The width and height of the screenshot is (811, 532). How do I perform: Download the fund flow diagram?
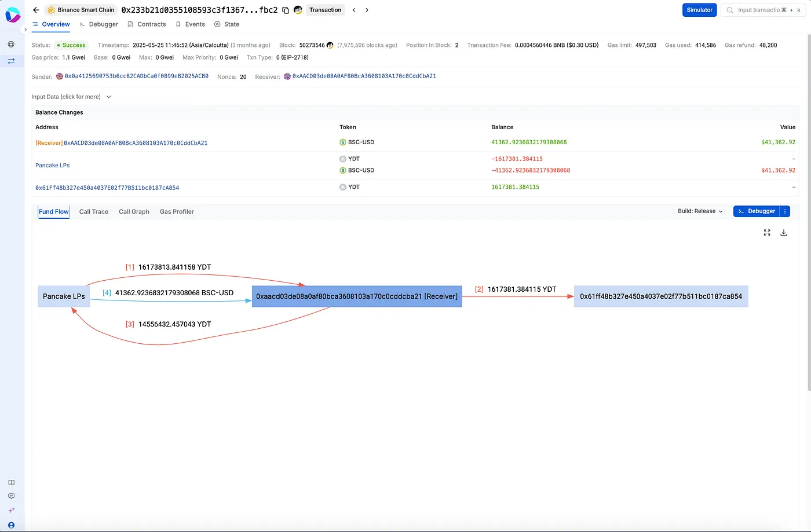coord(783,233)
